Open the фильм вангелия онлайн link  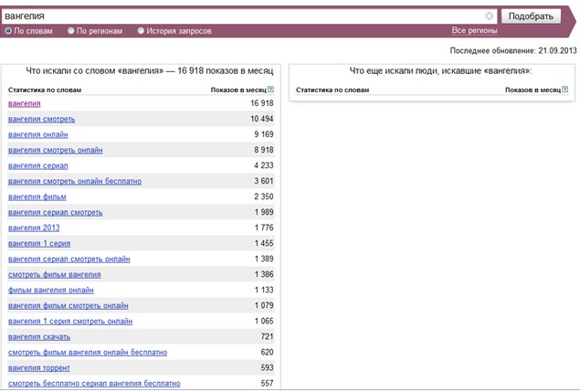coord(51,291)
